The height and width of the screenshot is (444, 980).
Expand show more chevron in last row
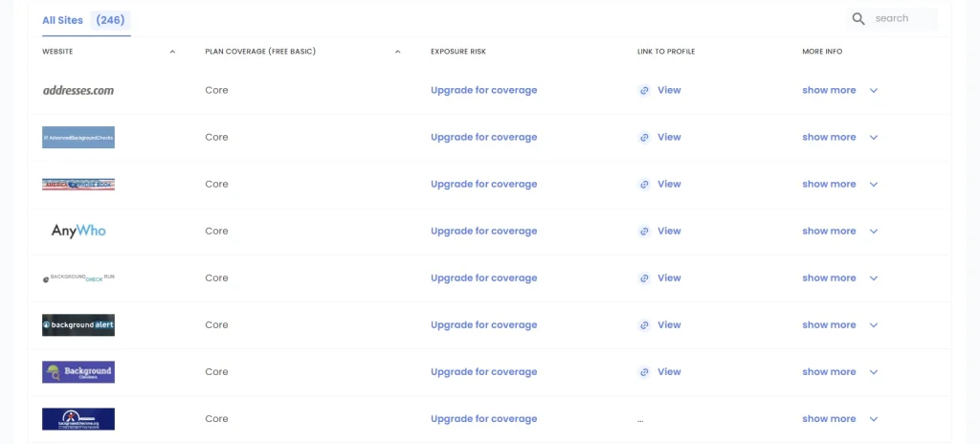pyautogui.click(x=874, y=419)
